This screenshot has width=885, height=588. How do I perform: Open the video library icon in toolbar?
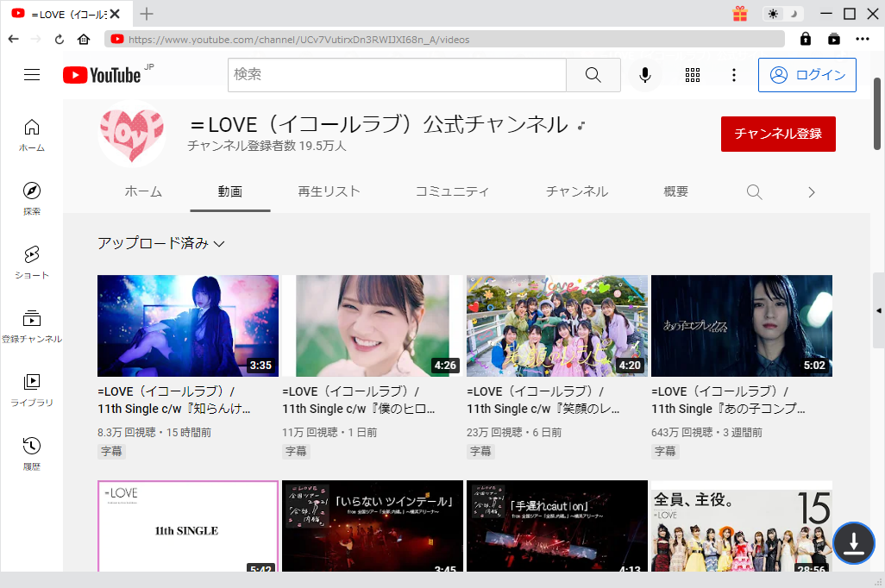(833, 39)
